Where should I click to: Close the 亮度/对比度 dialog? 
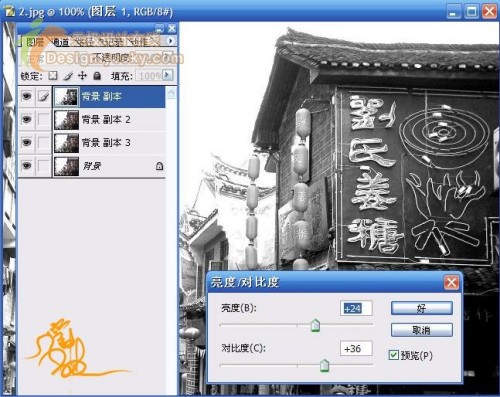[x=451, y=283]
